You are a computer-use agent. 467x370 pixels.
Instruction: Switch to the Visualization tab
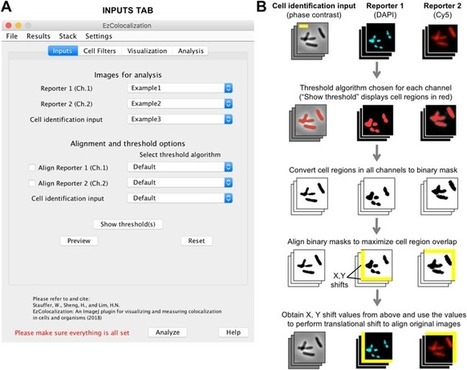(147, 51)
